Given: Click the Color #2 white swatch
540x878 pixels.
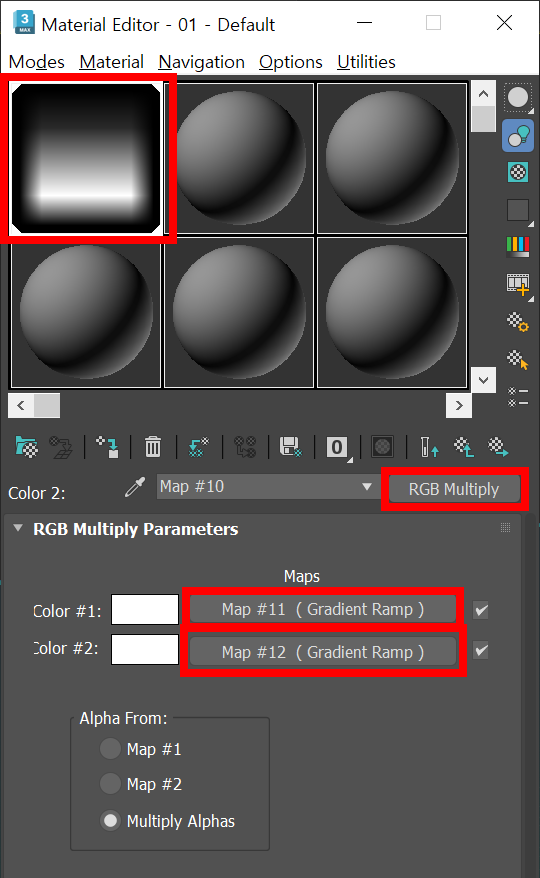Looking at the screenshot, I should coord(145,650).
